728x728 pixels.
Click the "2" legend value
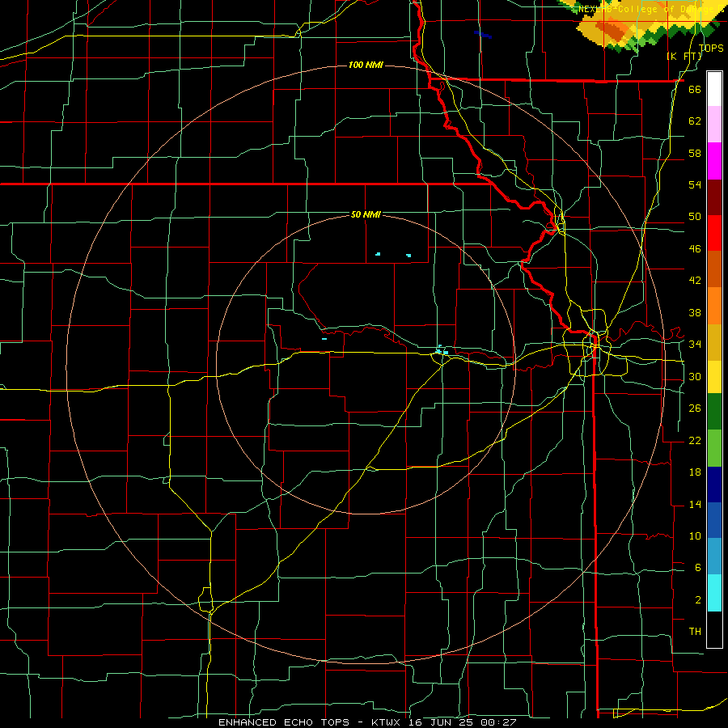pos(697,600)
